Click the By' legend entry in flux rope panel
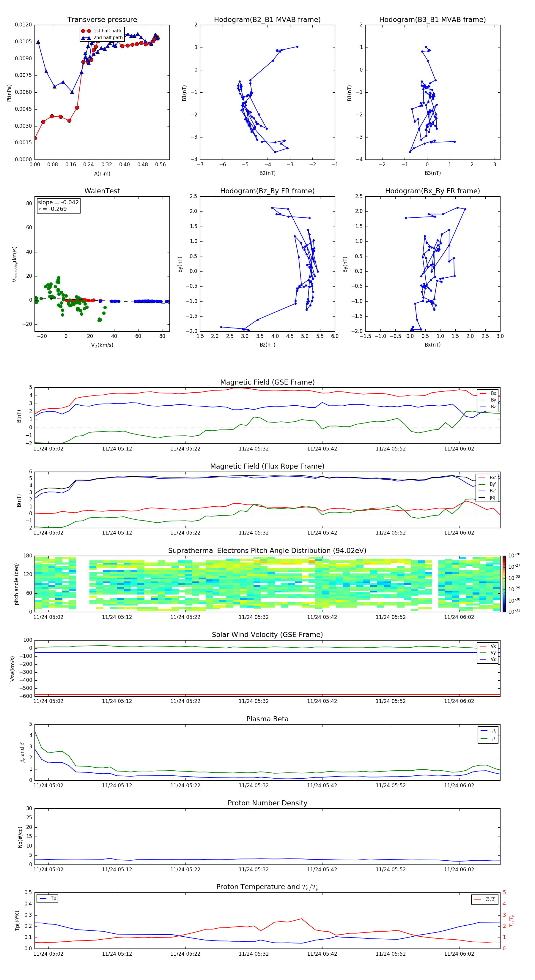 click(487, 484)
